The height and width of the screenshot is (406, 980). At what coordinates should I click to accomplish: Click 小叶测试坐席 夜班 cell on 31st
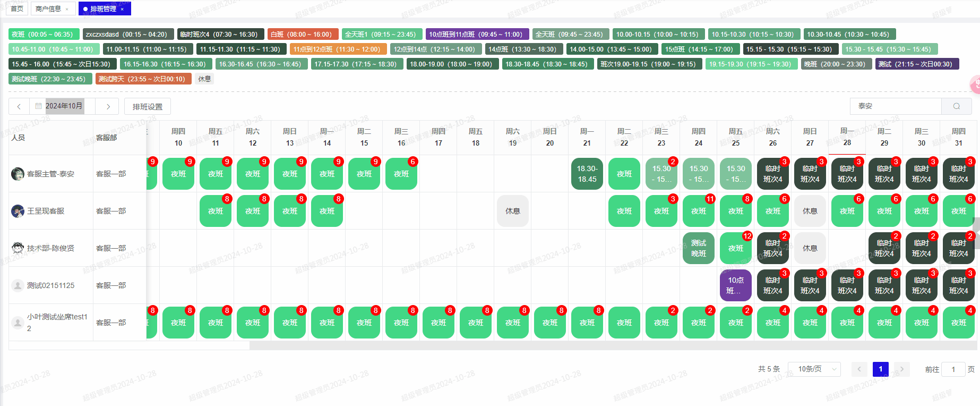[959, 323]
